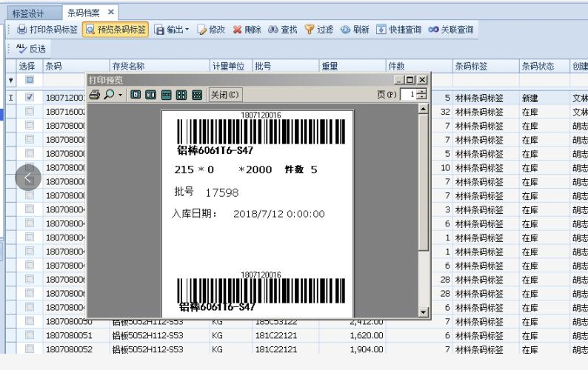
Task: Click the barcode label preview page
Action: coord(258,214)
